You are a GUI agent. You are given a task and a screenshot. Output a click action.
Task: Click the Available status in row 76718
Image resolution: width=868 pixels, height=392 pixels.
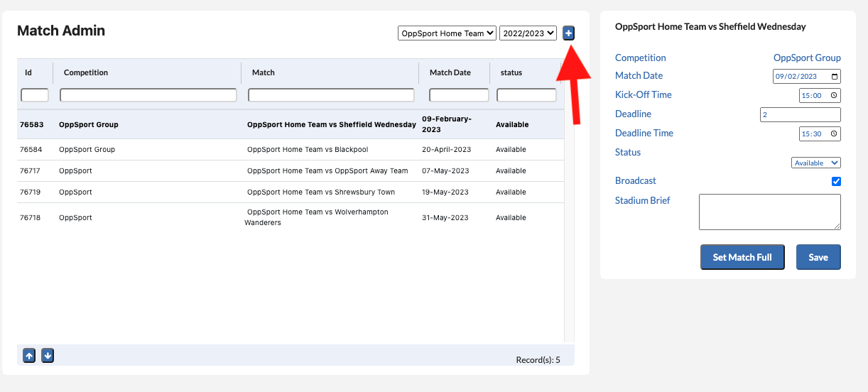(511, 218)
